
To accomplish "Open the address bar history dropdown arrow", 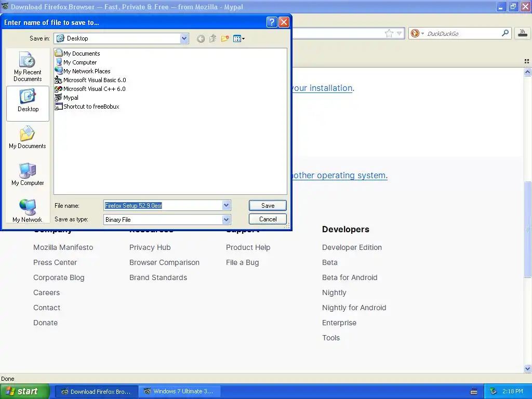I will coord(400,33).
